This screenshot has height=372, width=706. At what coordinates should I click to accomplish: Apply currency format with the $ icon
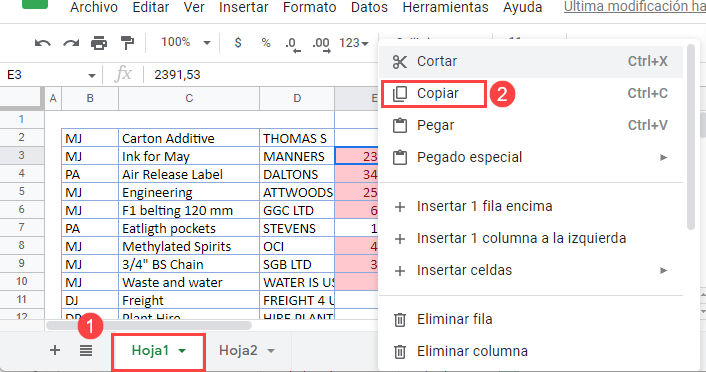[x=238, y=43]
